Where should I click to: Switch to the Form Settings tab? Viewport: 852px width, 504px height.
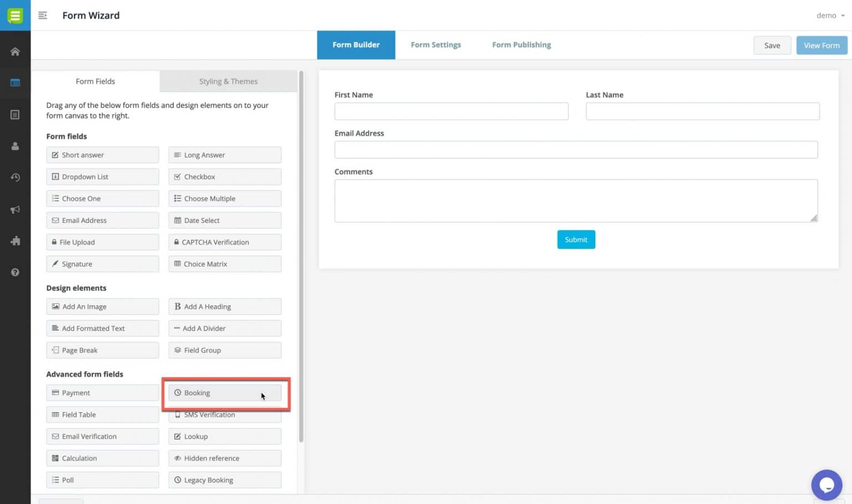(x=435, y=44)
